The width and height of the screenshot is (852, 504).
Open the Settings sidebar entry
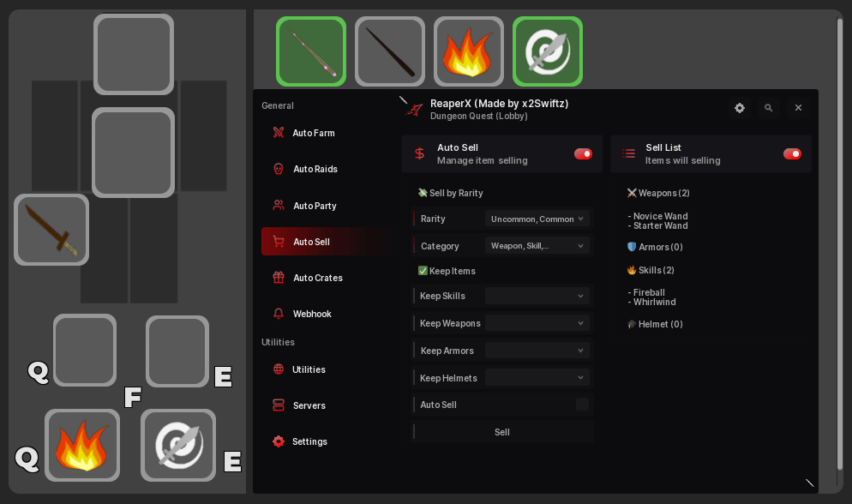click(x=327, y=441)
